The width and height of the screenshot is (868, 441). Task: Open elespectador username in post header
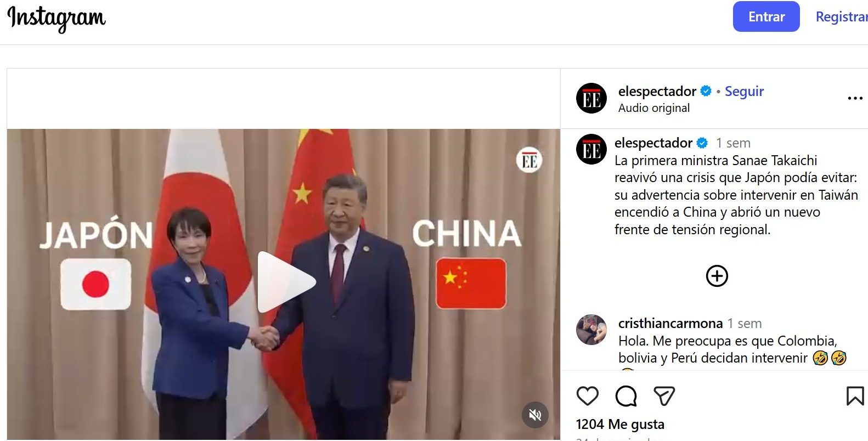pyautogui.click(x=657, y=91)
